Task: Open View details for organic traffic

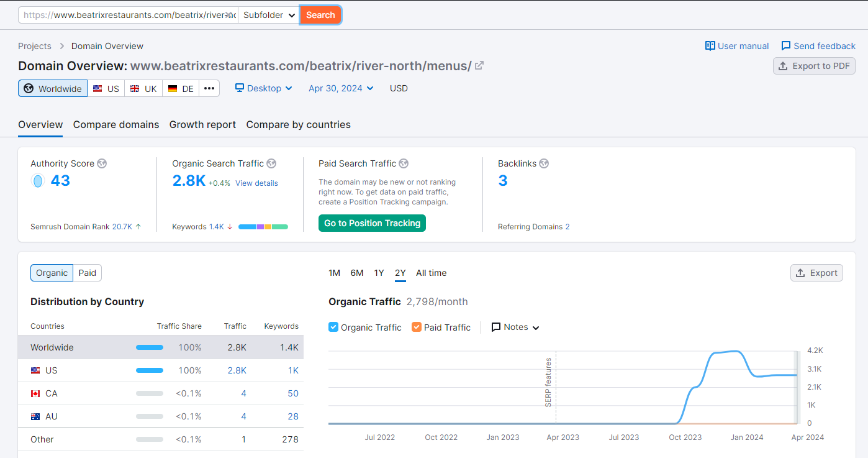Action: click(256, 183)
